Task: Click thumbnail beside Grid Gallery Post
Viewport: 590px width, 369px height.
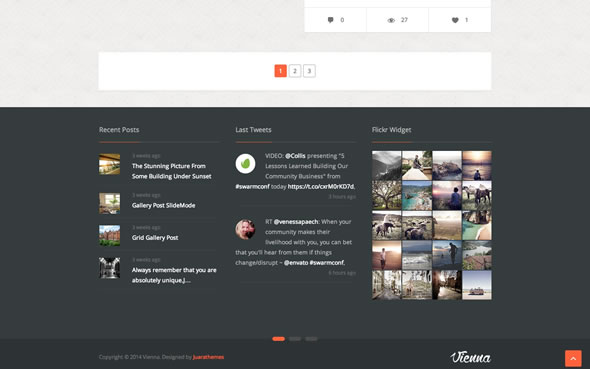Action: coord(109,235)
